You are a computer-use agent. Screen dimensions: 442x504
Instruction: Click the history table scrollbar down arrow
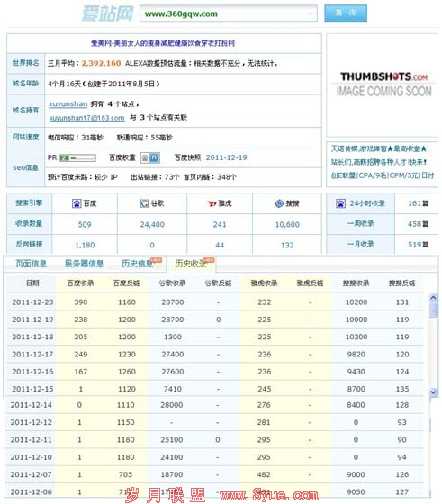click(x=433, y=392)
